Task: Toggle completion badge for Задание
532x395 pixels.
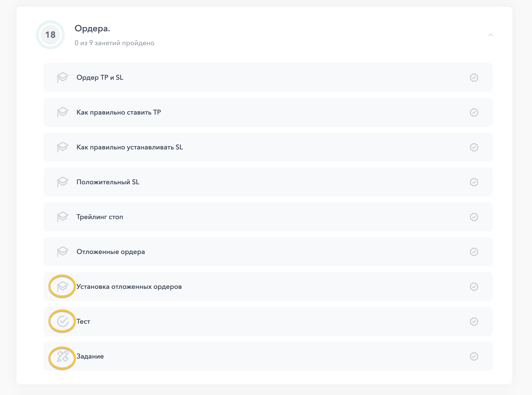Action: pyautogui.click(x=474, y=356)
